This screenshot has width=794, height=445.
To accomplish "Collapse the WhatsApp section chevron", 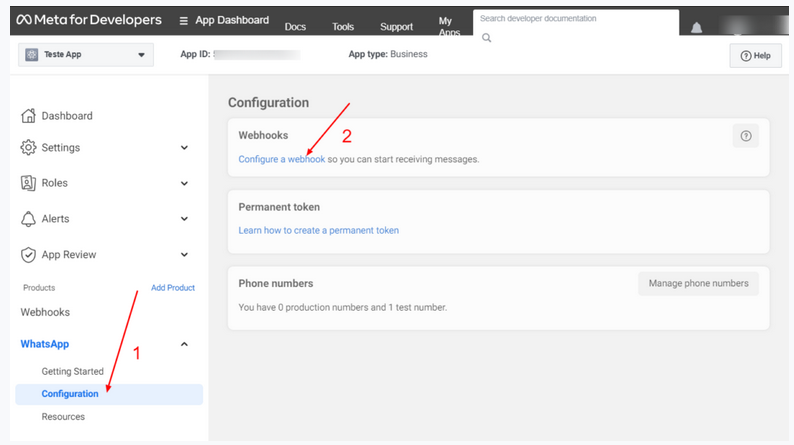I will click(184, 344).
